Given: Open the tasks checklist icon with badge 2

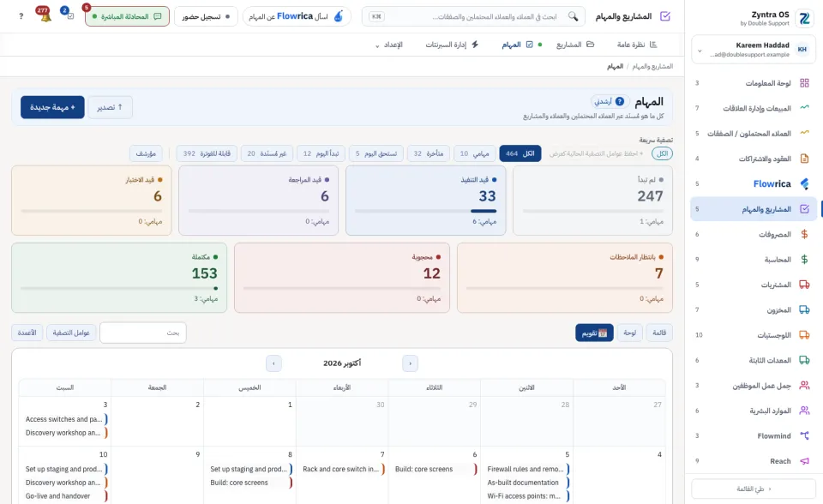Looking at the screenshot, I should pos(69,15).
